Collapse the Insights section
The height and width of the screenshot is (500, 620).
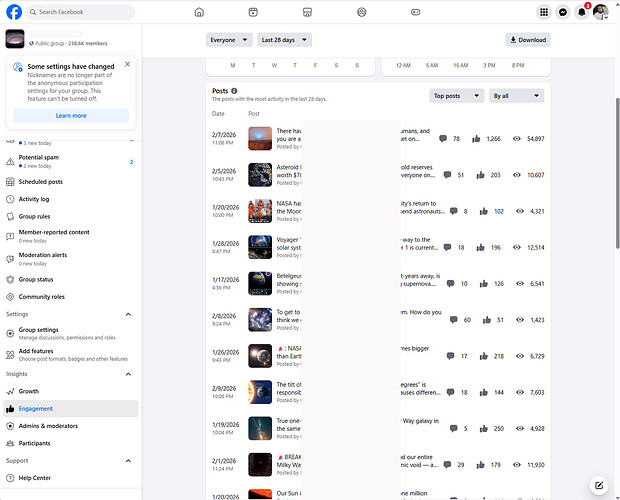pos(128,374)
